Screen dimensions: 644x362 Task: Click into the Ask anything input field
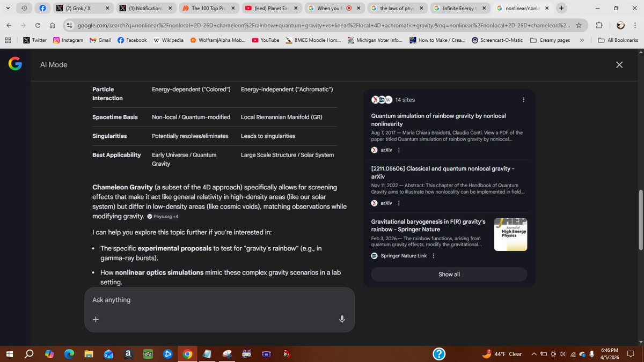click(219, 300)
